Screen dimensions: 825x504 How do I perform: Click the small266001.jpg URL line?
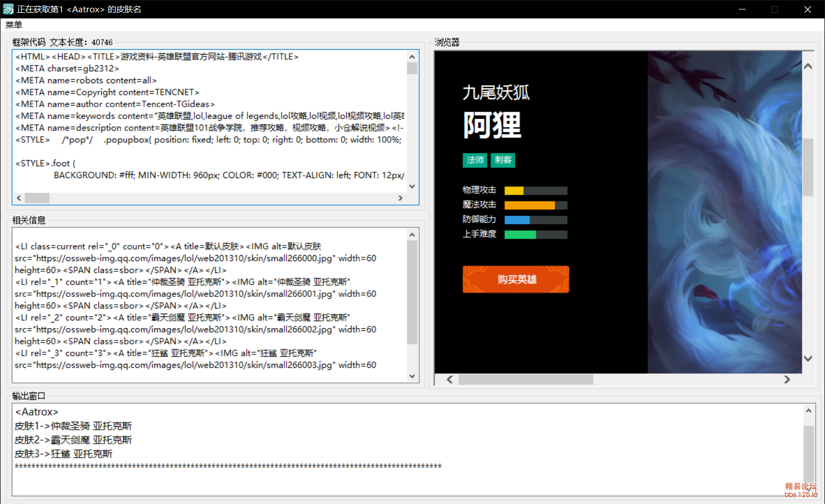(195, 294)
